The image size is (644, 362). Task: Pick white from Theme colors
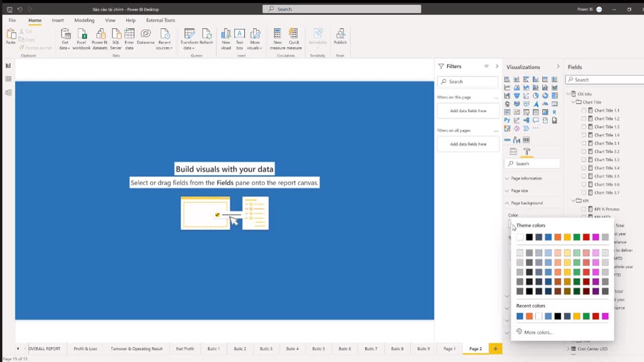coord(520,237)
